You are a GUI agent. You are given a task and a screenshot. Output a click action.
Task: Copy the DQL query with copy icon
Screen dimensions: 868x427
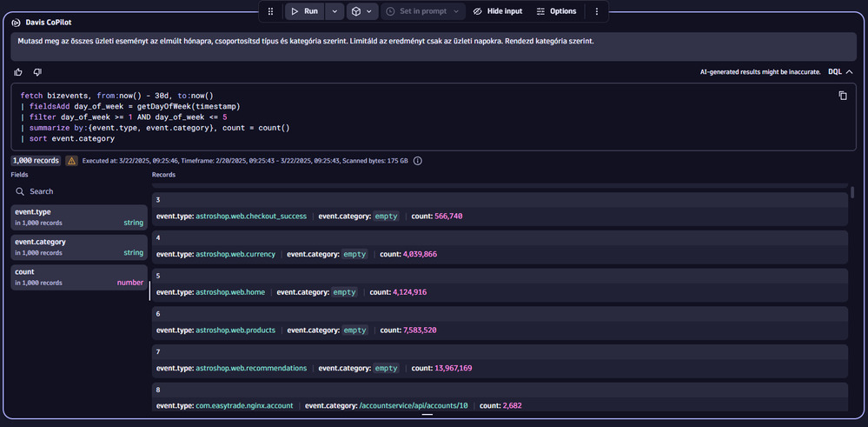(842, 96)
